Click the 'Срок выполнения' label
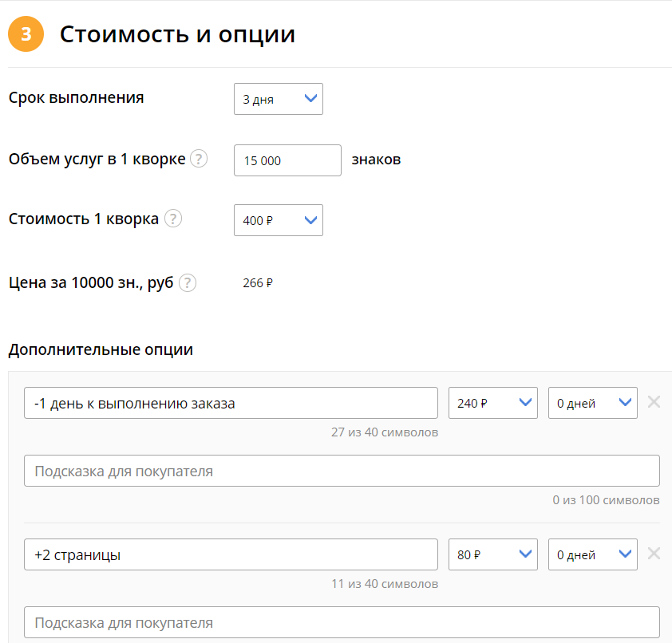Image resolution: width=672 pixels, height=643 pixels. tap(77, 97)
